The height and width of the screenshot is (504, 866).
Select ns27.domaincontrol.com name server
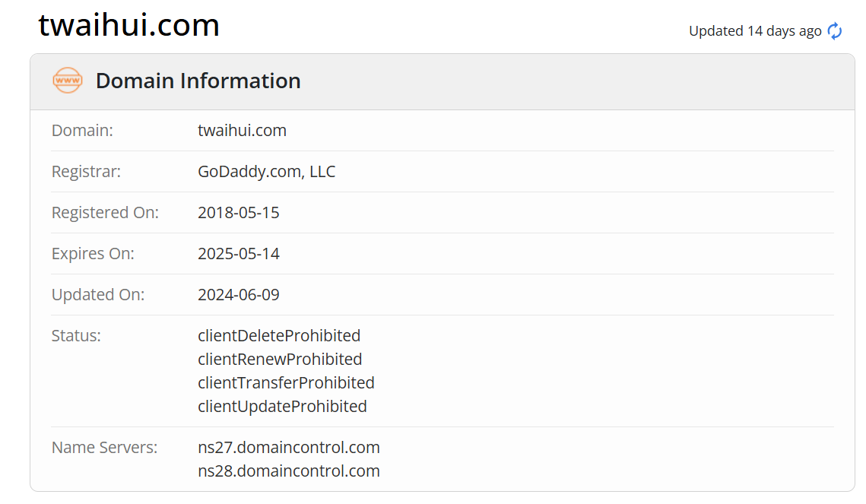pos(289,447)
